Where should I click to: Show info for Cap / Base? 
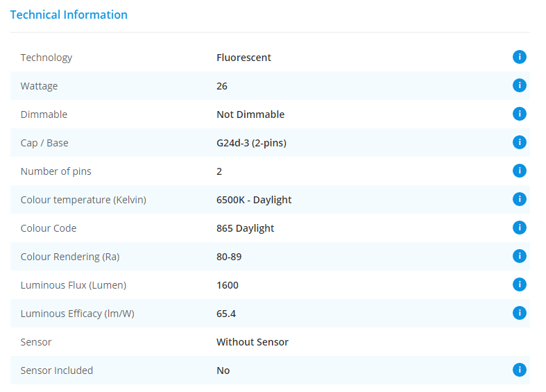[x=519, y=142]
